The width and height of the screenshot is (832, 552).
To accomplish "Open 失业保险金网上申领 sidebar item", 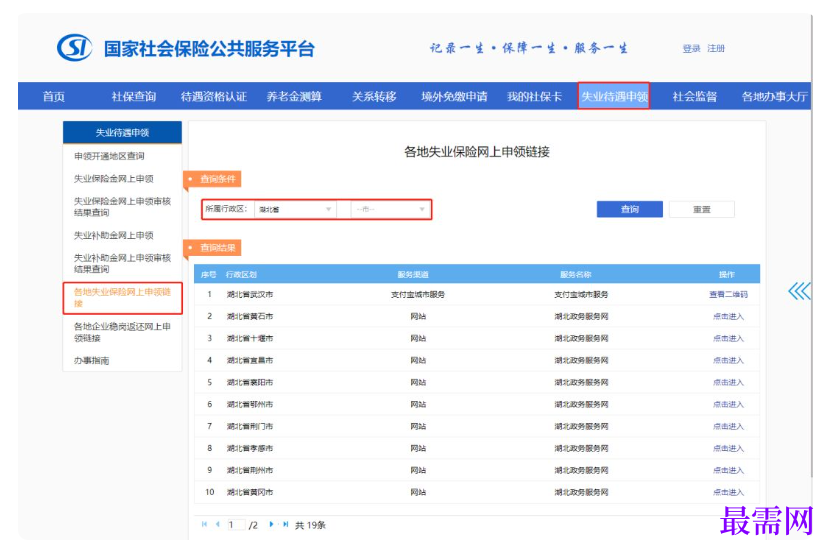I will tap(114, 179).
